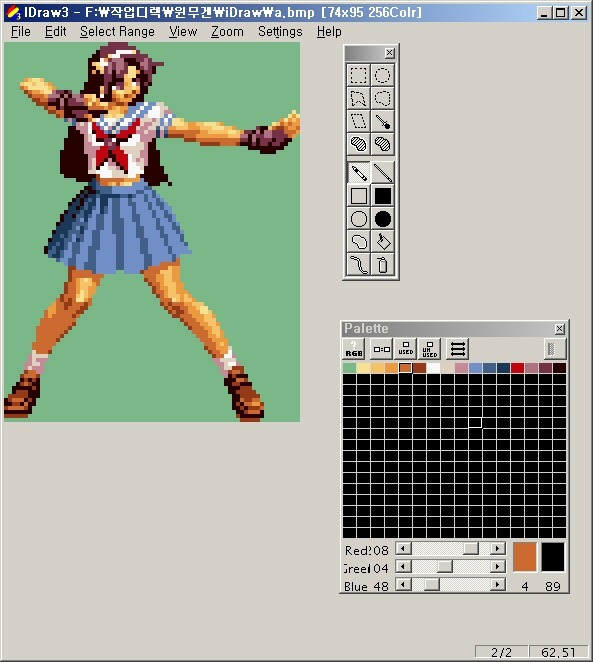Select the Pencil drawing tool
Viewport: 593px width, 662px height.
pos(358,172)
